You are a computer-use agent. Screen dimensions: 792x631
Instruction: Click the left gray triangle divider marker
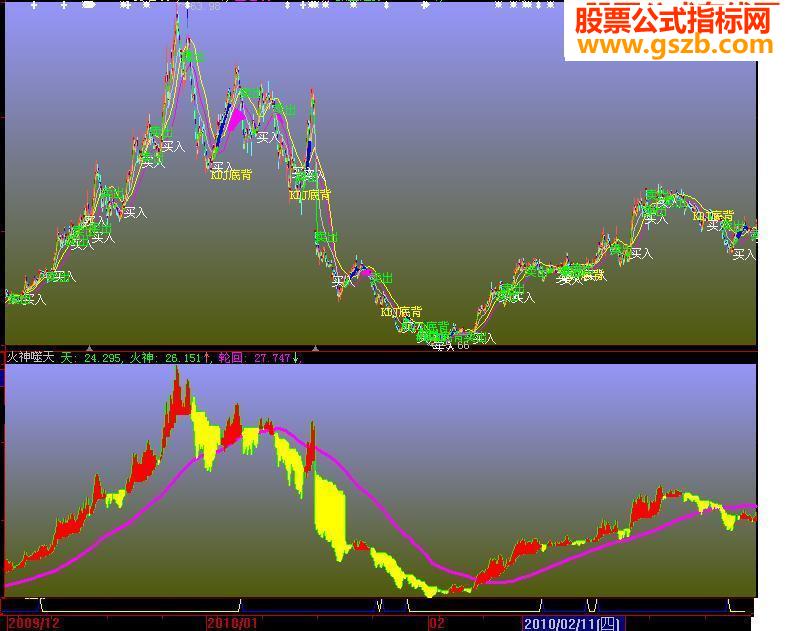[x=89, y=348]
